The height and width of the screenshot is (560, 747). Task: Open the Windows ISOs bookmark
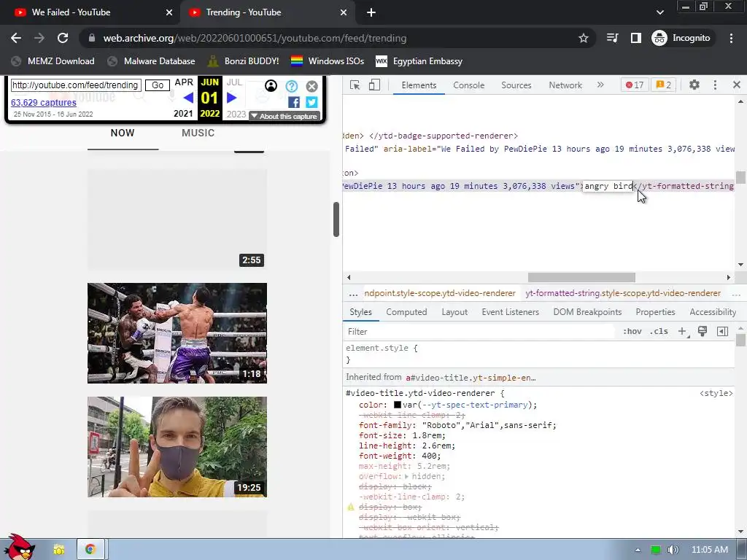click(328, 61)
